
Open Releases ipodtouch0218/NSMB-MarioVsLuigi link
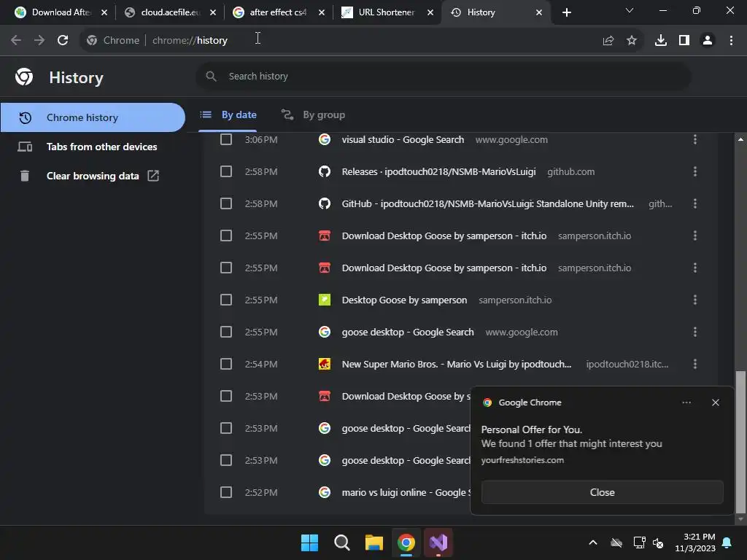pyautogui.click(x=438, y=171)
